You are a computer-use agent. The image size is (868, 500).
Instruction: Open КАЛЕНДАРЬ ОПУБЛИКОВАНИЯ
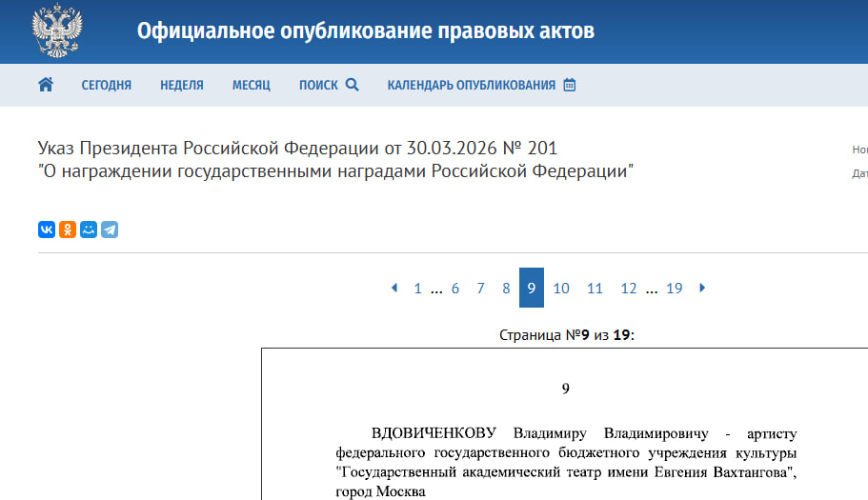(x=481, y=85)
